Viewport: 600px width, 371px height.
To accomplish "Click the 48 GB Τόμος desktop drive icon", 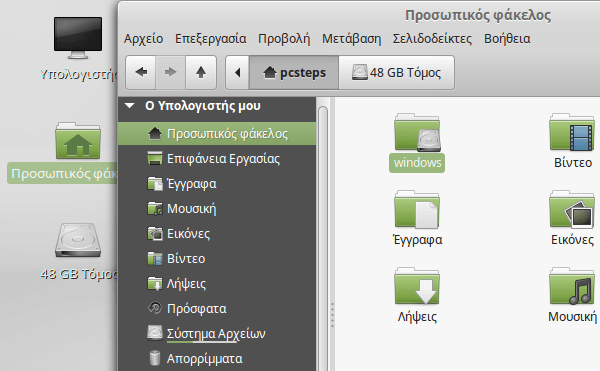I will point(78,240).
